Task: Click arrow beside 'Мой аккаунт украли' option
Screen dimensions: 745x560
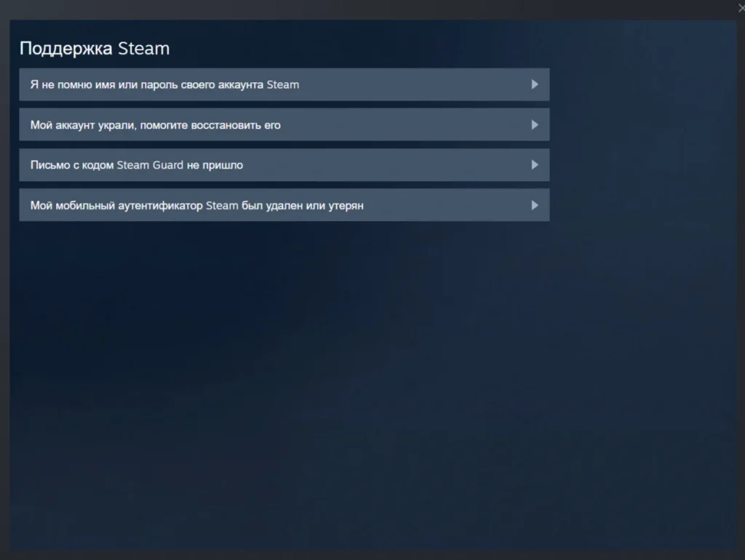Action: point(535,125)
